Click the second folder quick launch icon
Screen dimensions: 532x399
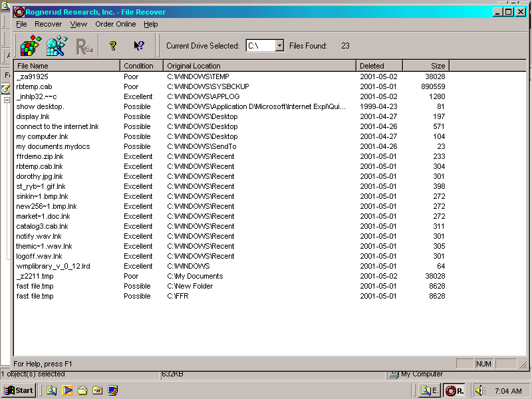98,390
